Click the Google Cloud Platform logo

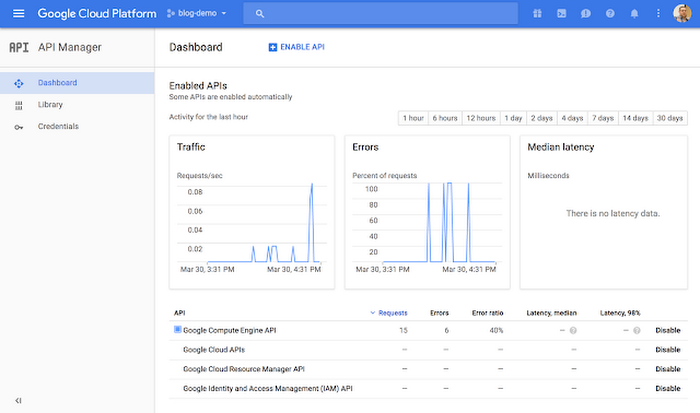click(97, 13)
